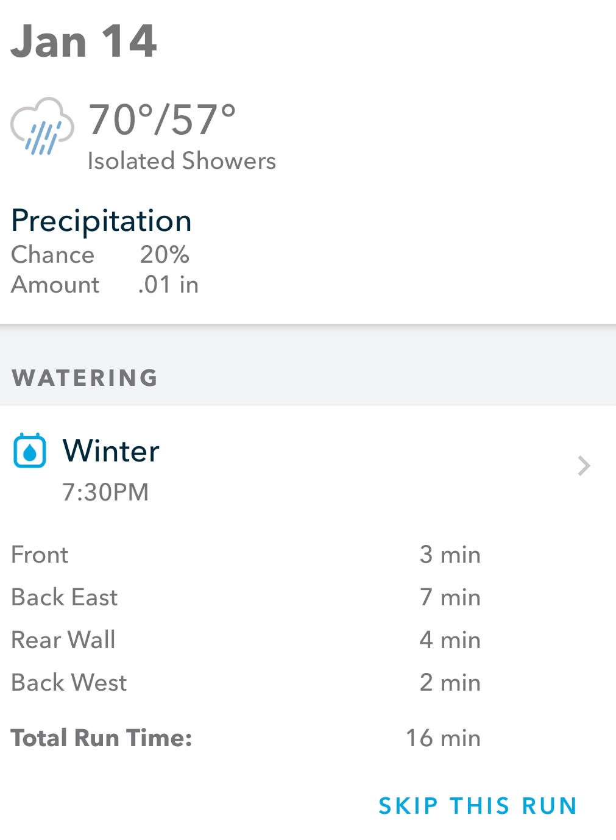The height and width of the screenshot is (840, 616).
Task: Click the rain cloud weather icon
Action: [42, 126]
